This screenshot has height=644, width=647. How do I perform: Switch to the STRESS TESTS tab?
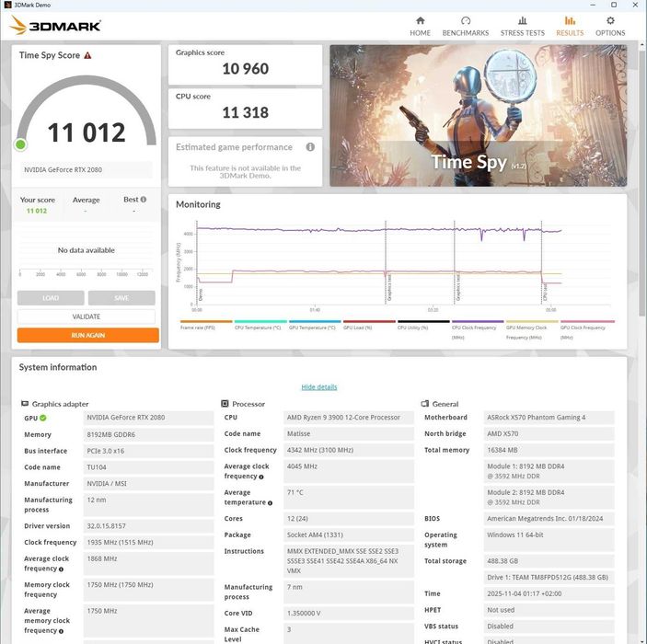523,26
